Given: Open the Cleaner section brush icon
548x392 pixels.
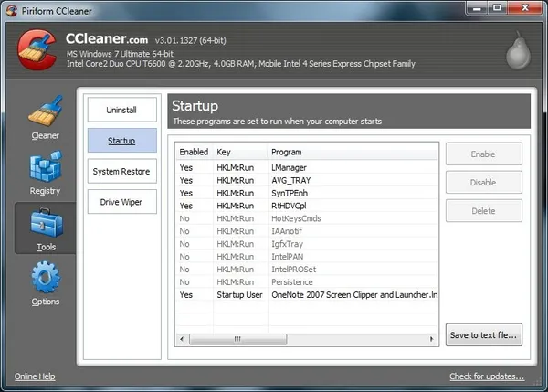Looking at the screenshot, I should point(46,111).
